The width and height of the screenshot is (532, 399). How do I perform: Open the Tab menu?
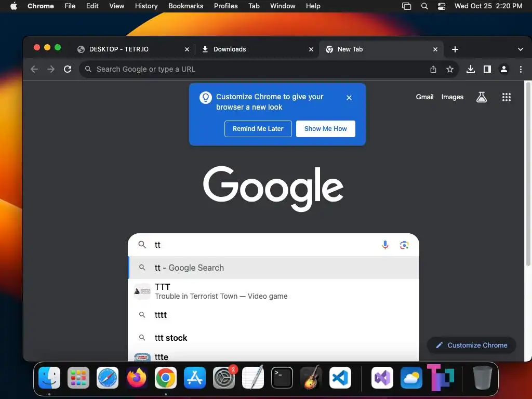pyautogui.click(x=254, y=6)
